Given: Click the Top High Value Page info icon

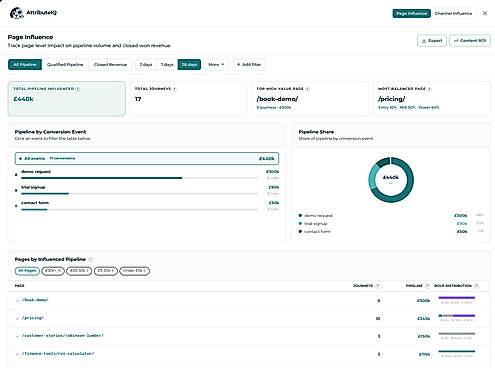Looking at the screenshot, I should pos(307,89).
